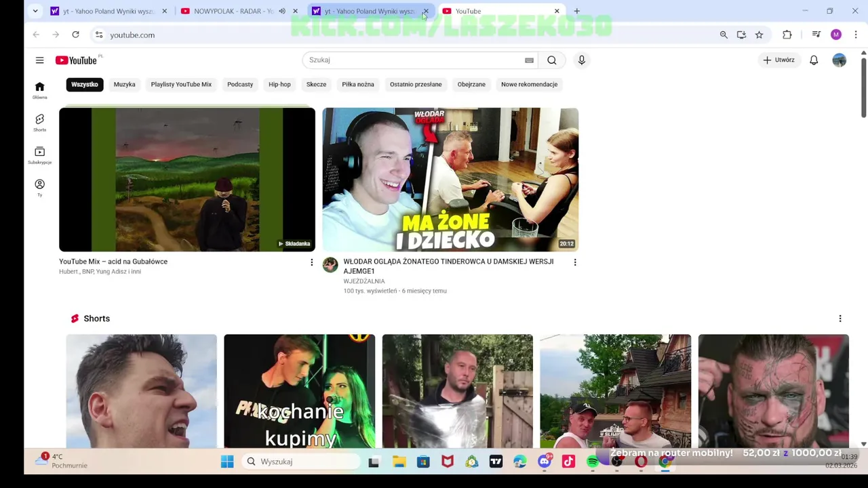
Task: Open YouTube notifications bell
Action: 814,60
